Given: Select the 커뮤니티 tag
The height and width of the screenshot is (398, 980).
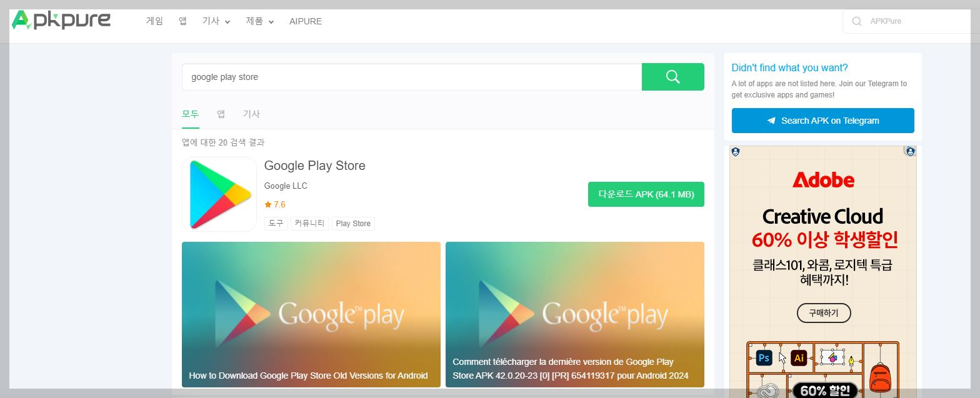Looking at the screenshot, I should click(310, 223).
